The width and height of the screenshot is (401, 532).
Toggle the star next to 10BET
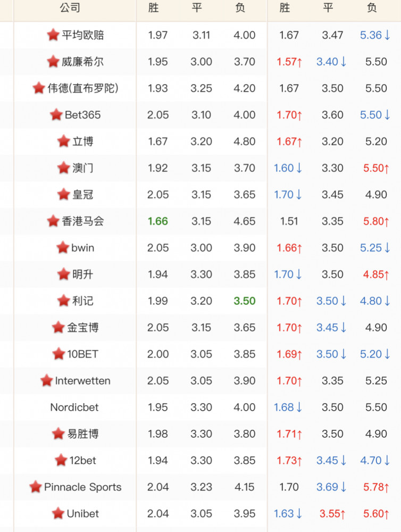pos(59,354)
